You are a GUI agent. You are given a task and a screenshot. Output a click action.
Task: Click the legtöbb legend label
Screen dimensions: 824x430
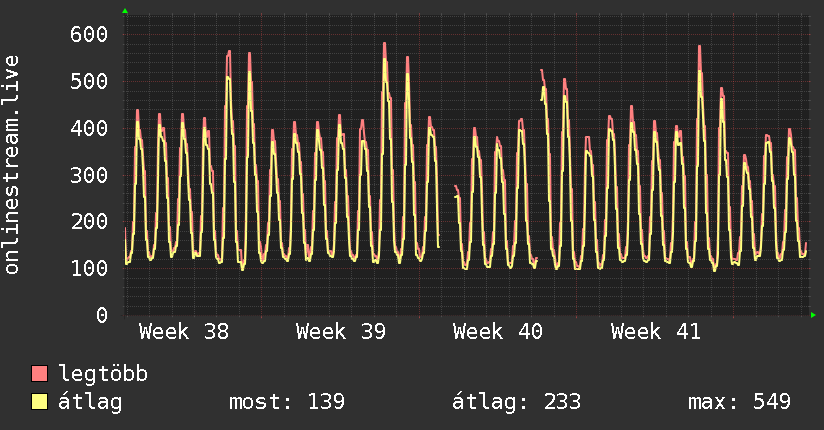pyautogui.click(x=103, y=374)
